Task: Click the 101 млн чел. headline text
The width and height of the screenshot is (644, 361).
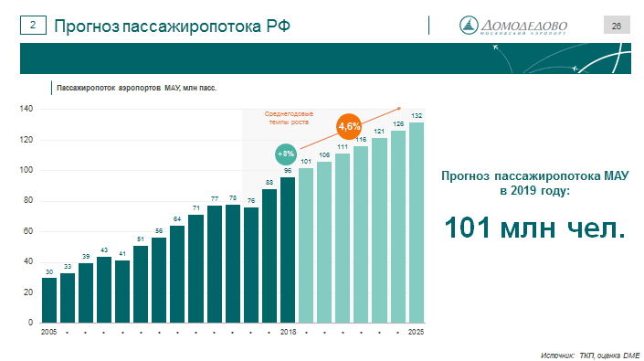Action: [534, 228]
